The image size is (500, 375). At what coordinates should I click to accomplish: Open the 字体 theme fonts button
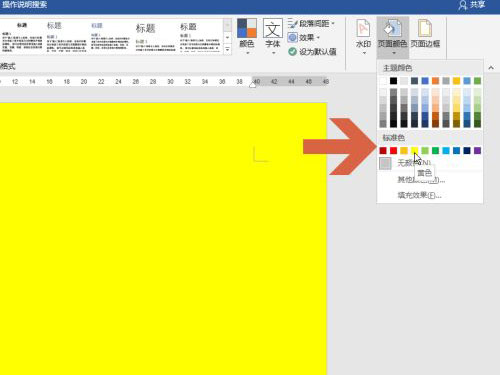tap(273, 35)
